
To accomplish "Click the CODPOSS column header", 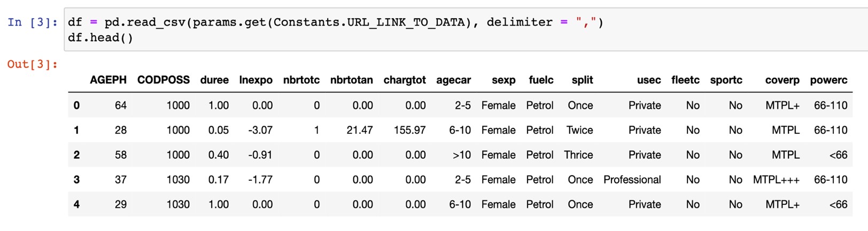I will click(163, 80).
